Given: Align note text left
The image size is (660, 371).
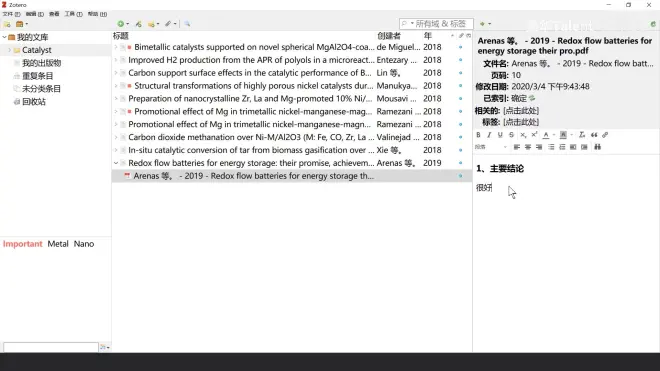Looking at the screenshot, I should (517, 147).
